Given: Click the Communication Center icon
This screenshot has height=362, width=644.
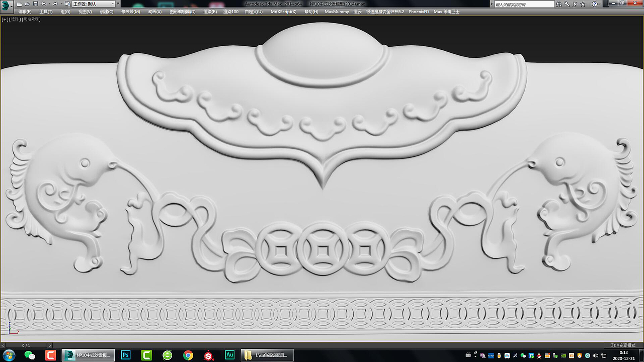Looking at the screenshot, I should click(x=575, y=4).
